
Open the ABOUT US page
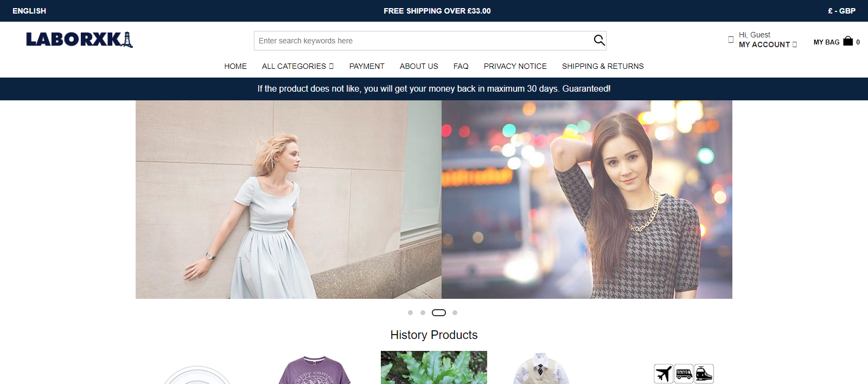click(419, 66)
